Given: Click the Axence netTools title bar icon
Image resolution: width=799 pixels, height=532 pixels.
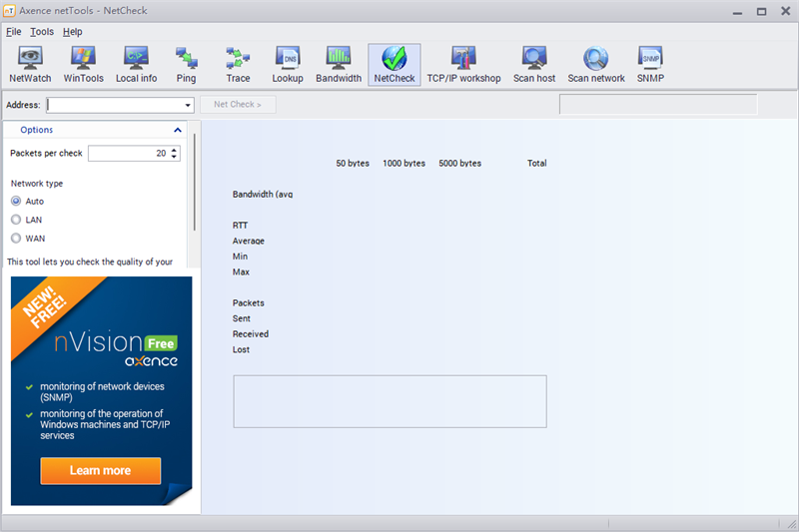Looking at the screenshot, I should [9, 11].
